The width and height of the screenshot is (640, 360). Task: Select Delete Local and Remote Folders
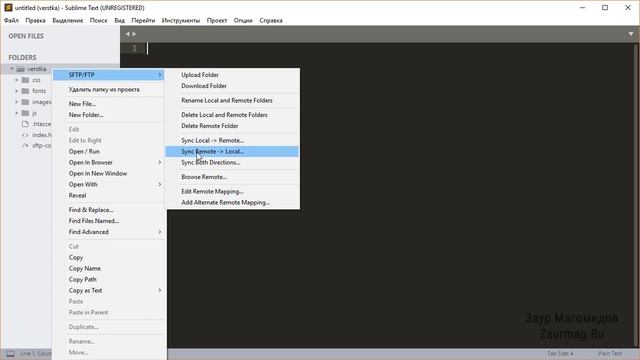pos(232,115)
